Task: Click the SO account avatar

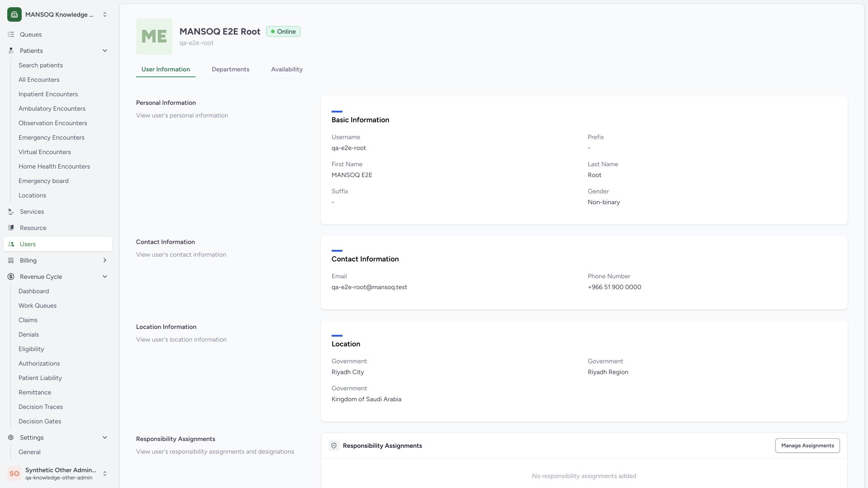Action: [14, 474]
